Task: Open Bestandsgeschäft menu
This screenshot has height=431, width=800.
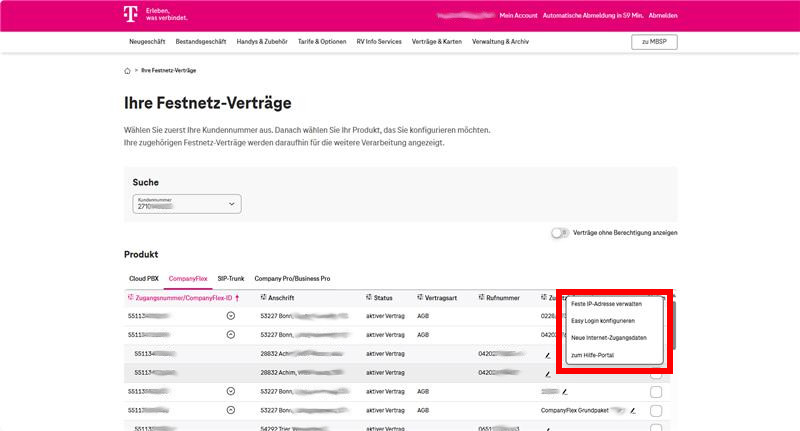Action: click(x=201, y=42)
